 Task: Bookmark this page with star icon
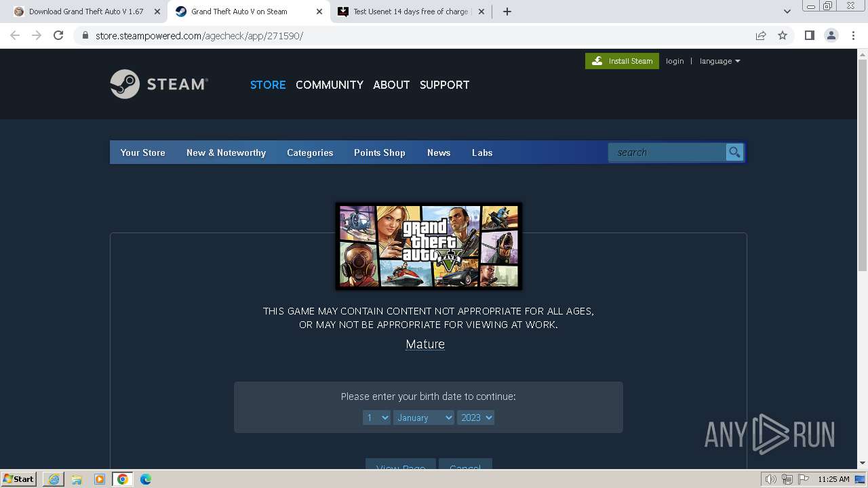click(x=783, y=35)
